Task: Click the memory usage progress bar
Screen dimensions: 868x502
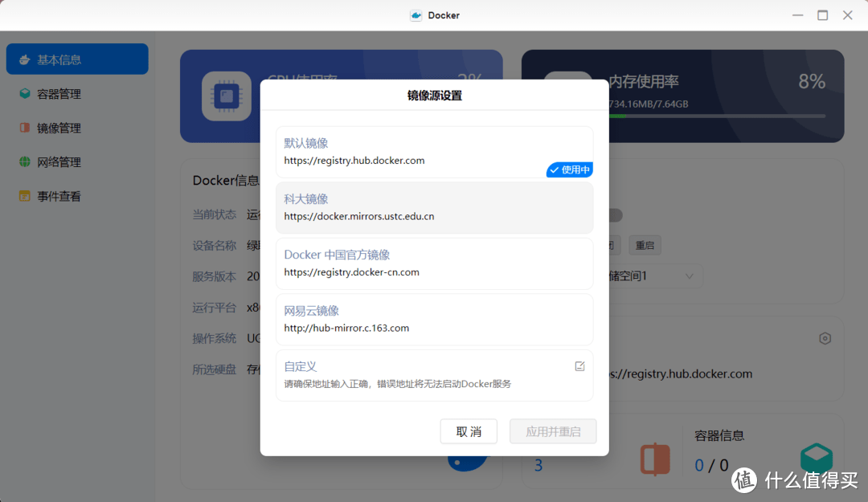Action: tap(718, 116)
